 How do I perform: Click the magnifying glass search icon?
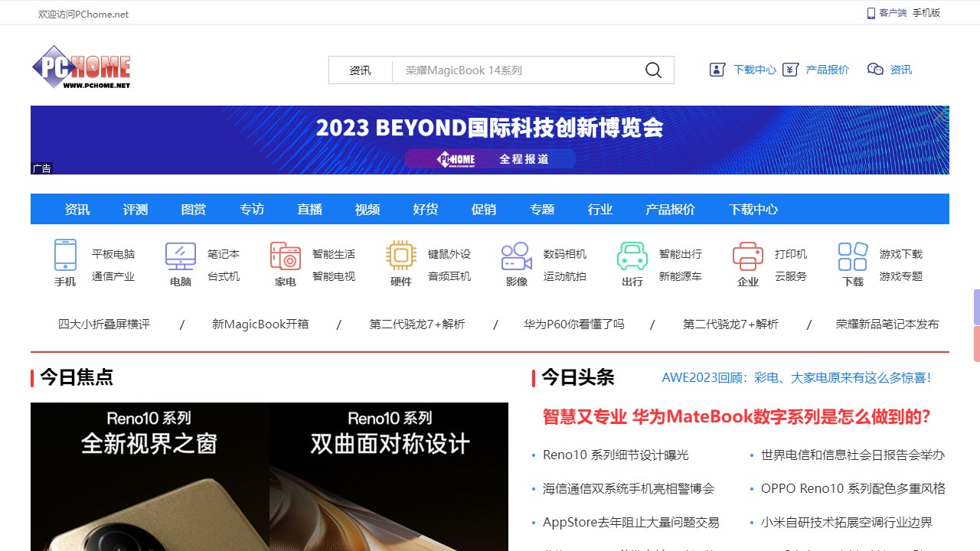tap(653, 70)
